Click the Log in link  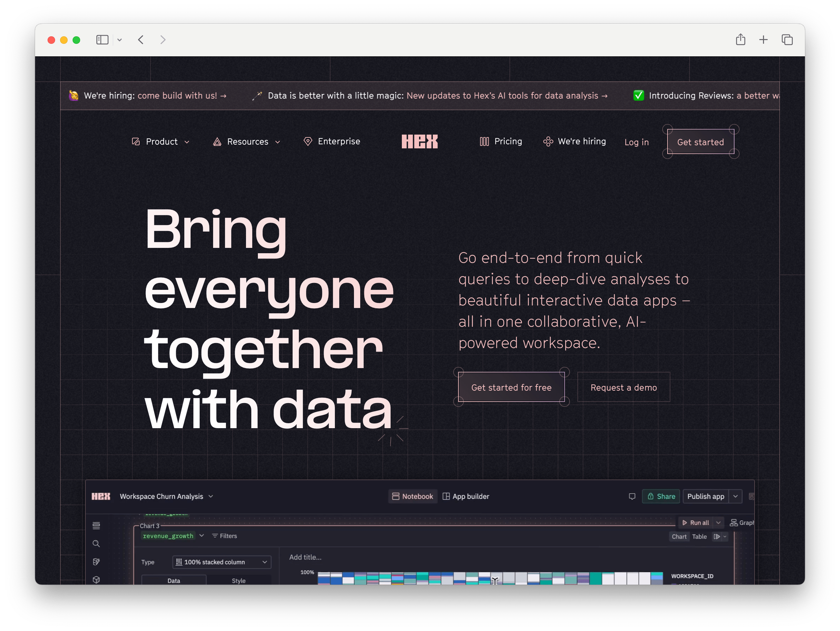click(x=637, y=142)
